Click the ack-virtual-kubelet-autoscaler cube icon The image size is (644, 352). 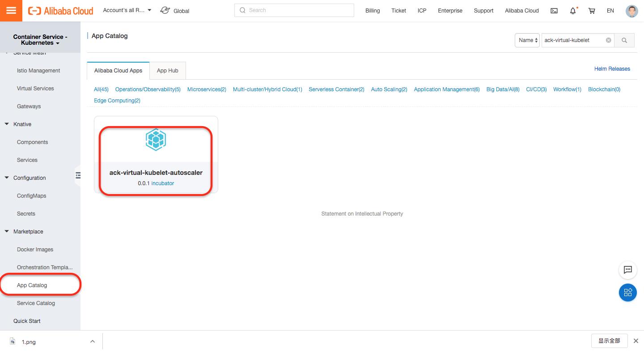coord(156,140)
